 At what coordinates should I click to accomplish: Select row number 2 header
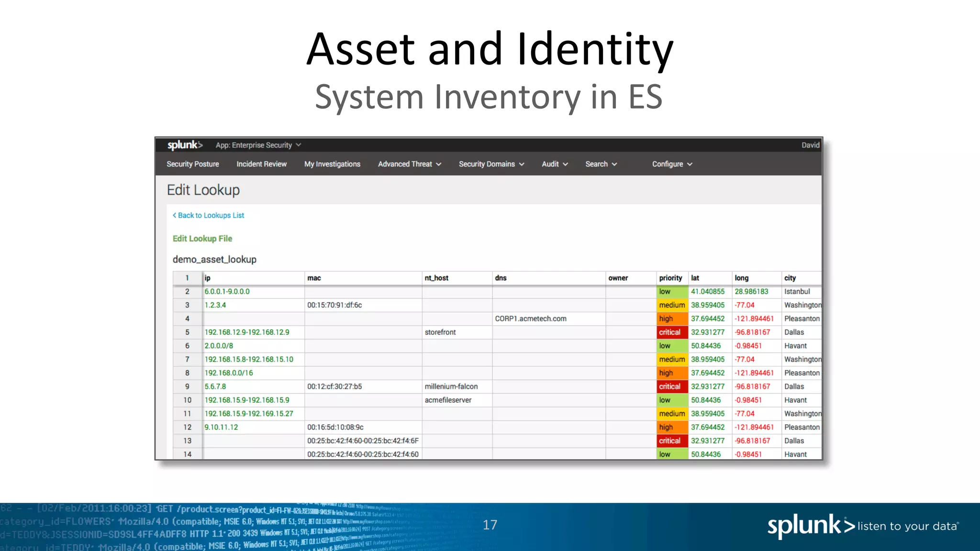187,292
